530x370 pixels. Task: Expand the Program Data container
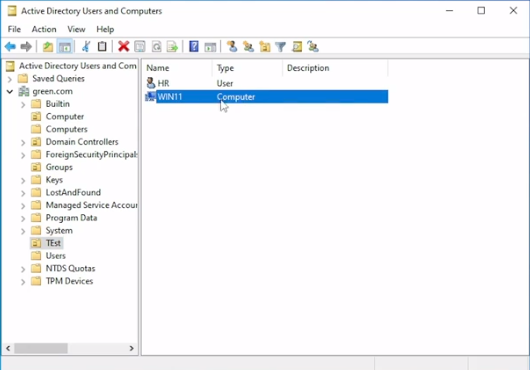point(23,218)
